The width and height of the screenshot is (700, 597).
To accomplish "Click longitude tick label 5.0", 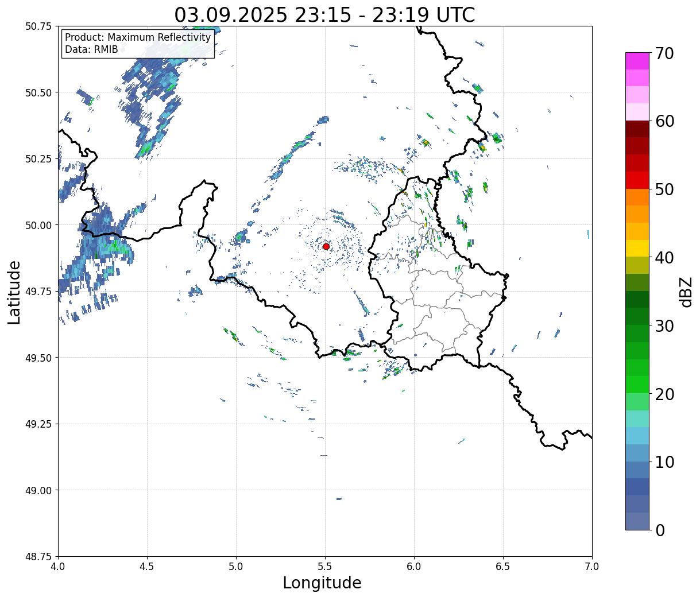I will [236, 567].
